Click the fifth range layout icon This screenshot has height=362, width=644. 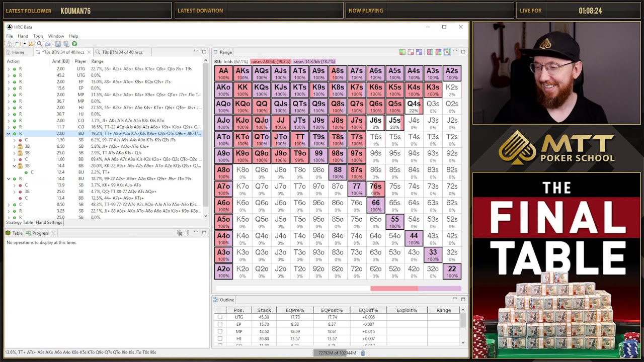coord(438,52)
